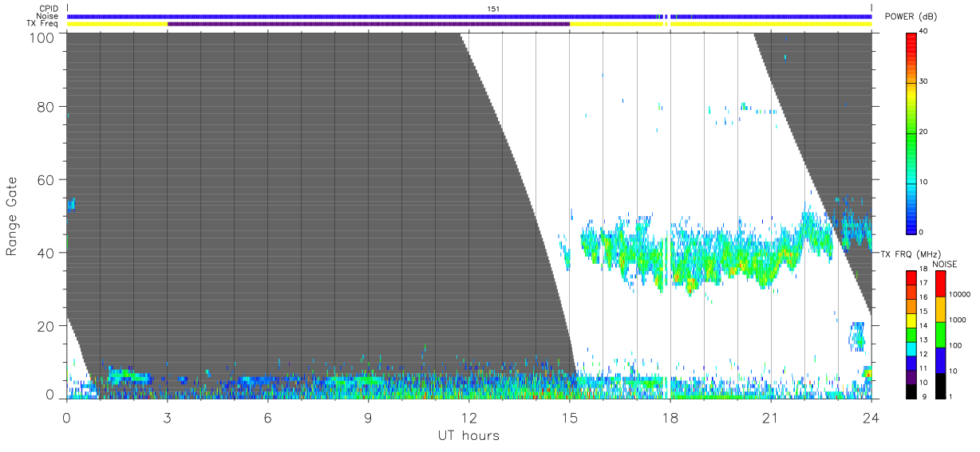980x452 pixels.
Task: Click the 100 tick on noise legend
Action: 956,345
